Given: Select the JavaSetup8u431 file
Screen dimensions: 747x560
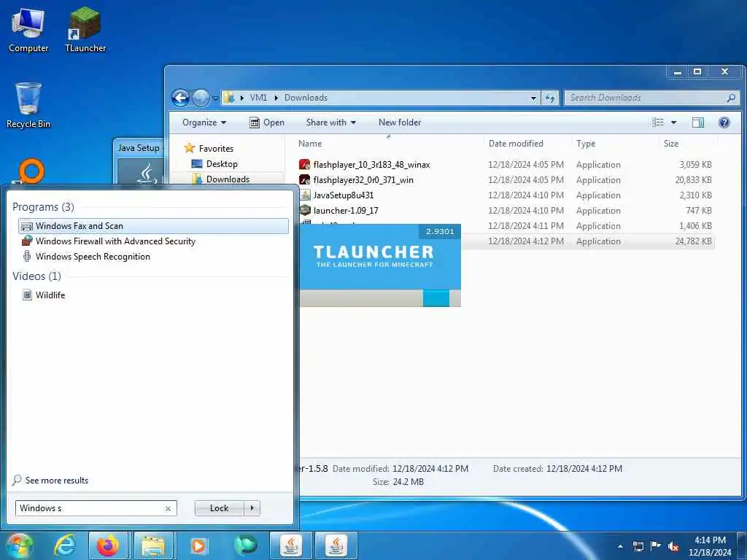Looking at the screenshot, I should (343, 195).
